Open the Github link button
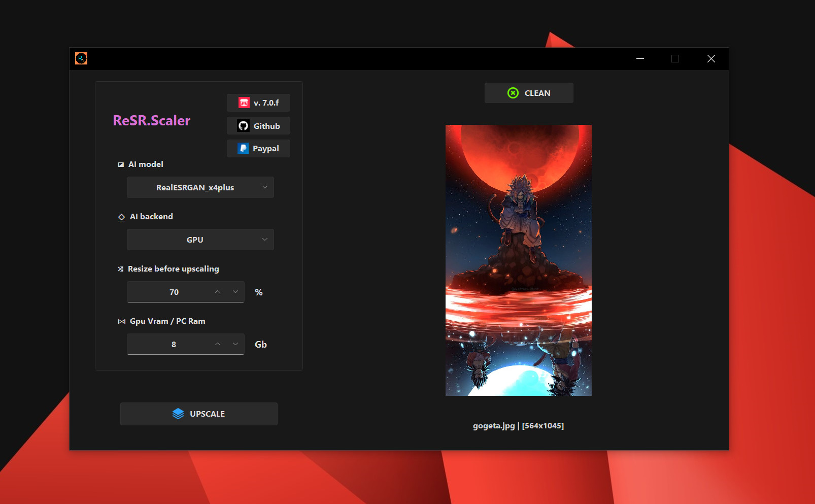Viewport: 815px width, 504px height. click(x=258, y=126)
